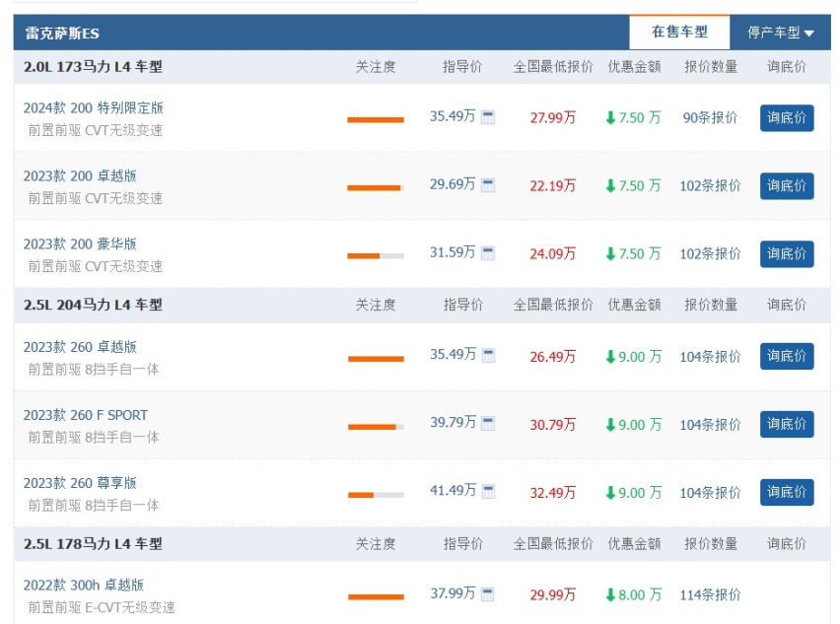Image resolution: width=840 pixels, height=624 pixels.
Task: Click calculator icon beside 41.49万 price
Action: pyautogui.click(x=488, y=491)
